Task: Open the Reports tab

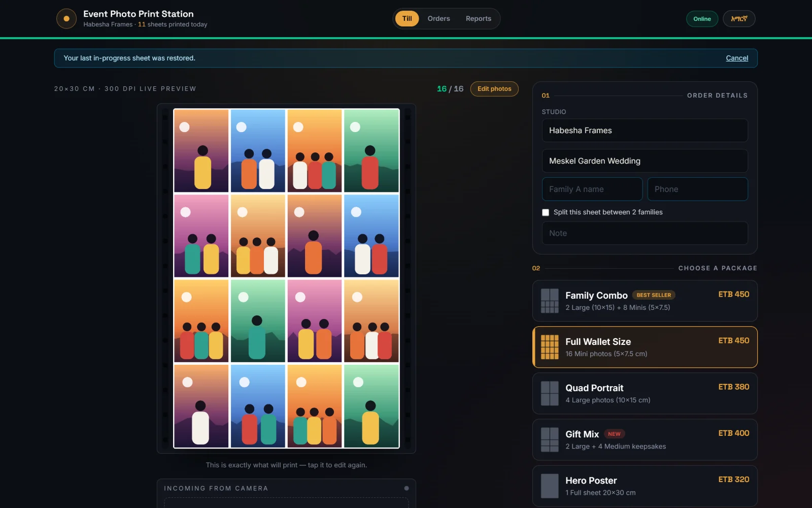Action: coord(479,19)
